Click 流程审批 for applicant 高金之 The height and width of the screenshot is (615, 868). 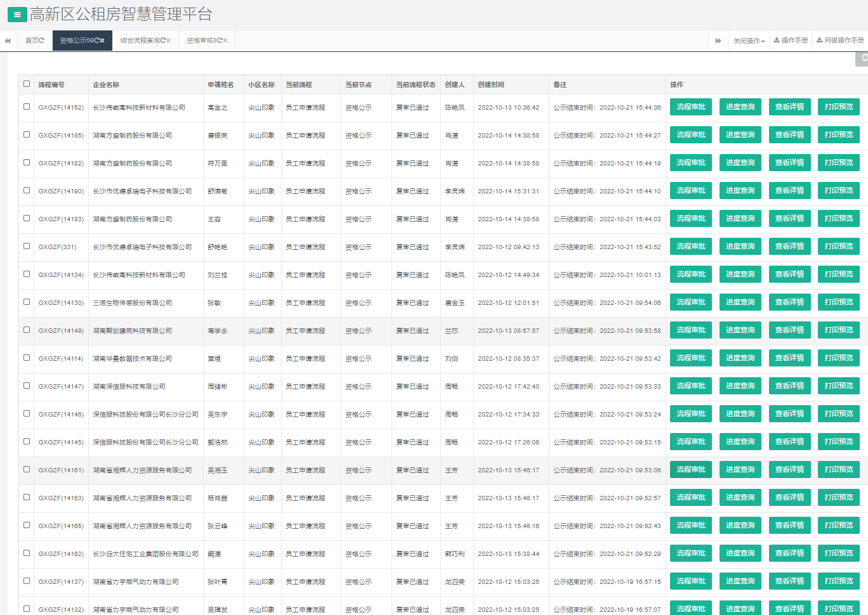(690, 107)
